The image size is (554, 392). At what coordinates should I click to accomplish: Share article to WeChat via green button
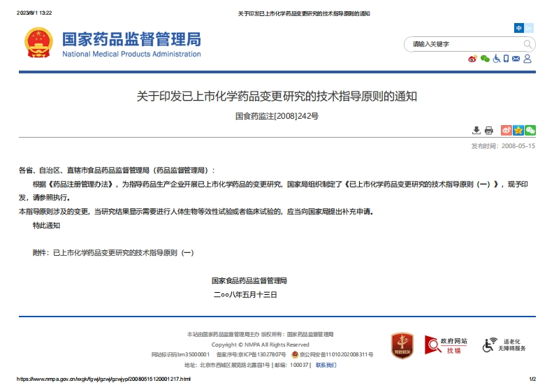point(530,130)
